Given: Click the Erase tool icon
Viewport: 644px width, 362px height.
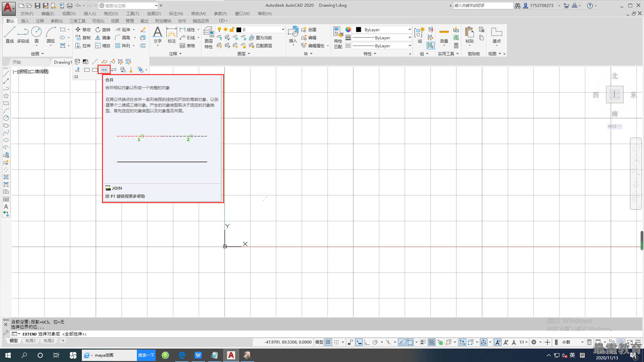Looking at the screenshot, I should coord(143,29).
